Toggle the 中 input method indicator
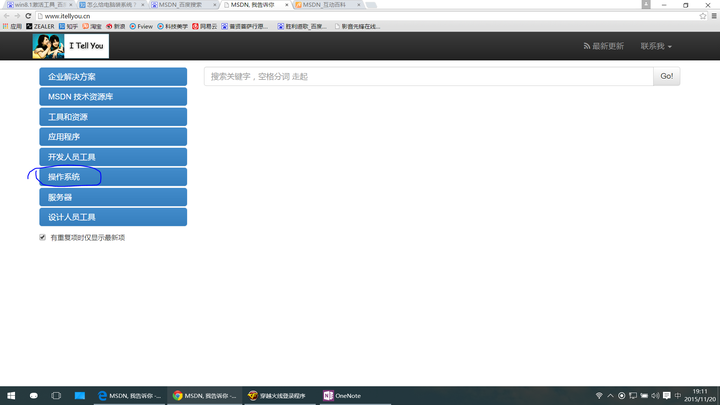This screenshot has height=405, width=720. pos(678,395)
